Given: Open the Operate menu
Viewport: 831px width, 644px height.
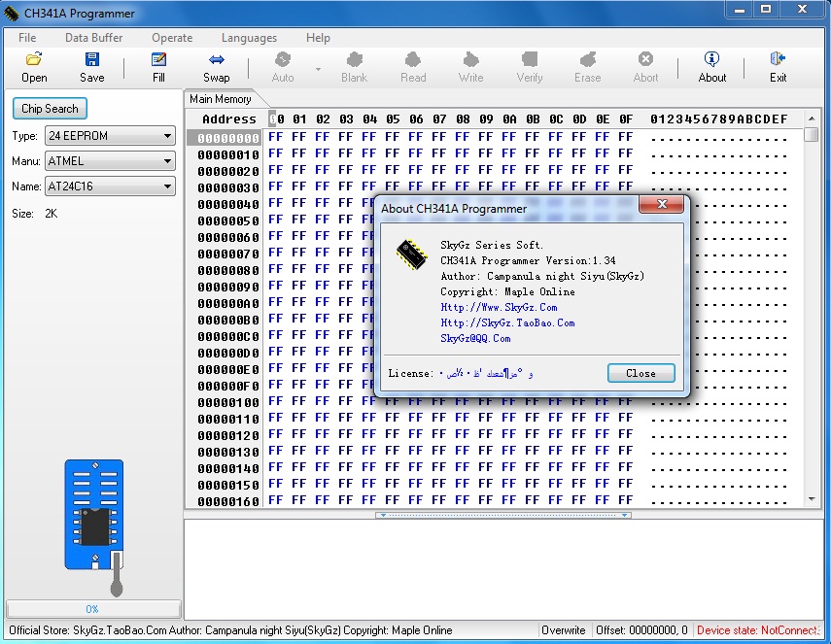Looking at the screenshot, I should click(172, 38).
